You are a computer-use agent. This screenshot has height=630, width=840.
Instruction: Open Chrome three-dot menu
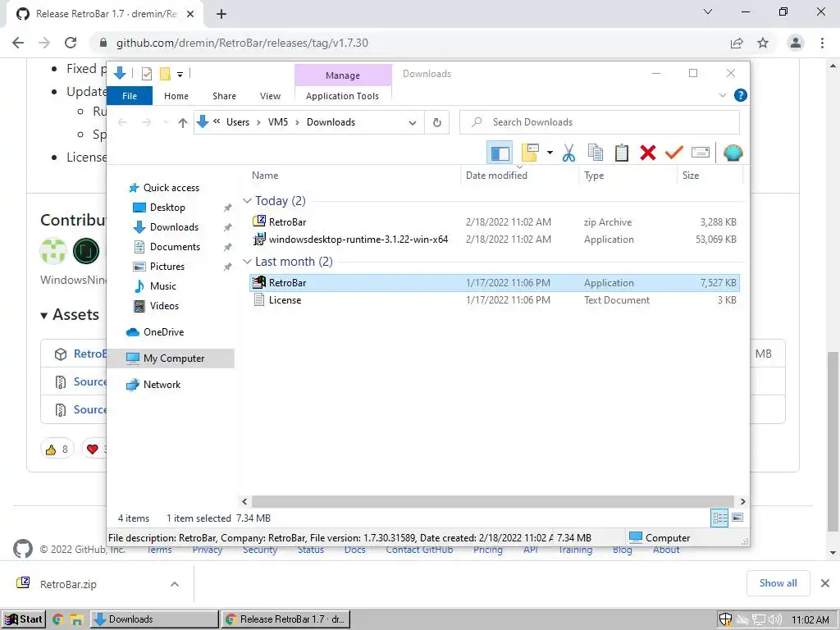pos(822,43)
